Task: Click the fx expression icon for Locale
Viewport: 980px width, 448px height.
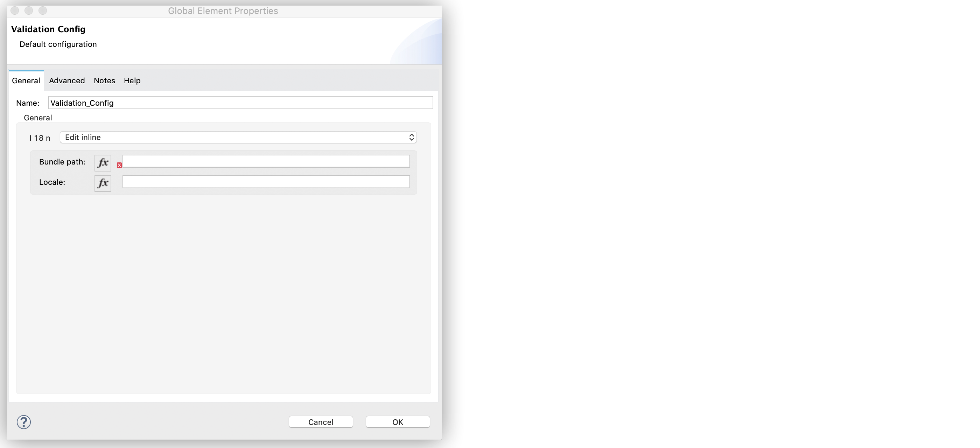Action: pyautogui.click(x=103, y=182)
